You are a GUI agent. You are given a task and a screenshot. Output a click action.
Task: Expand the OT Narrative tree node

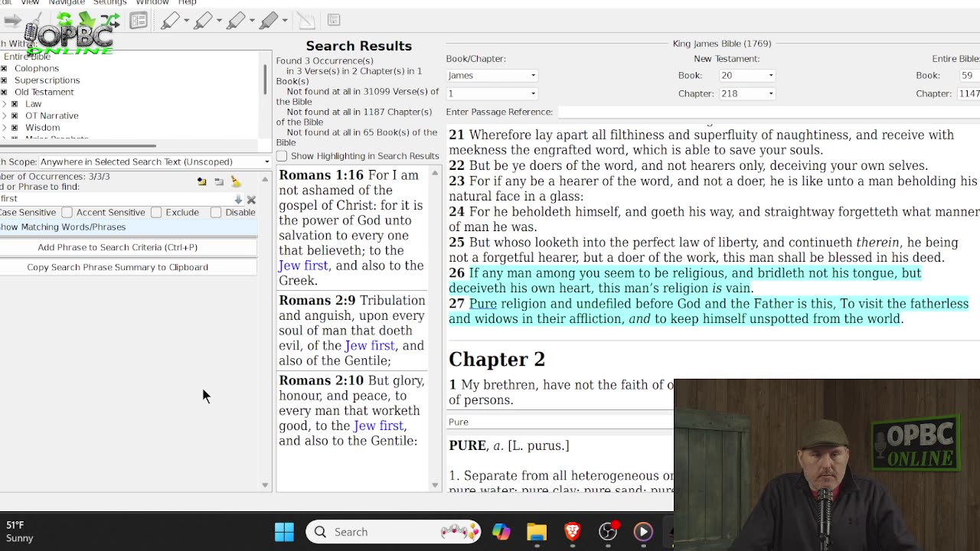click(5, 116)
